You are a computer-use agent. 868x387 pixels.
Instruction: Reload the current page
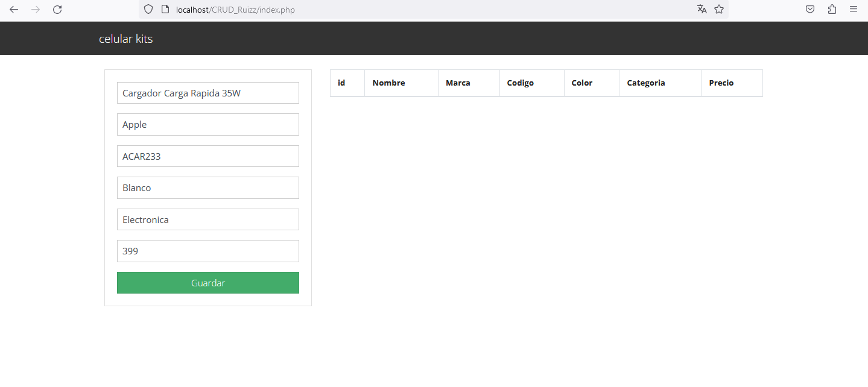(57, 9)
